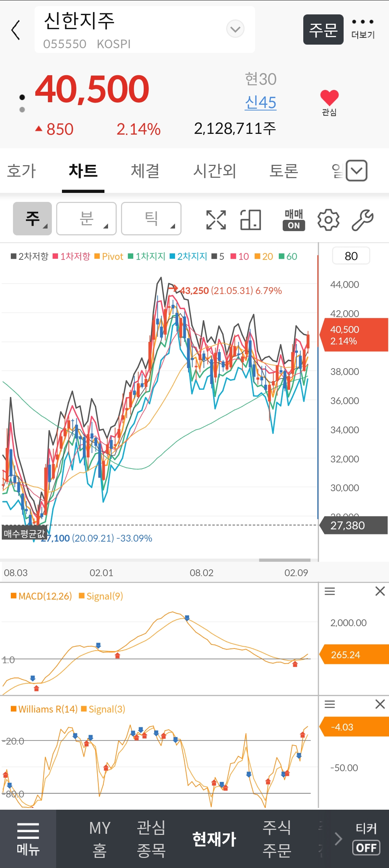Toggle the Pivot legend item

[x=109, y=256]
